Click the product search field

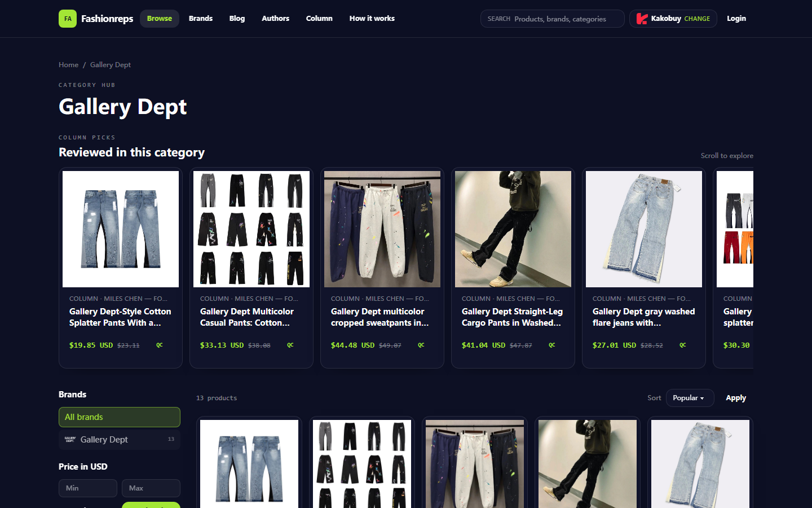553,19
